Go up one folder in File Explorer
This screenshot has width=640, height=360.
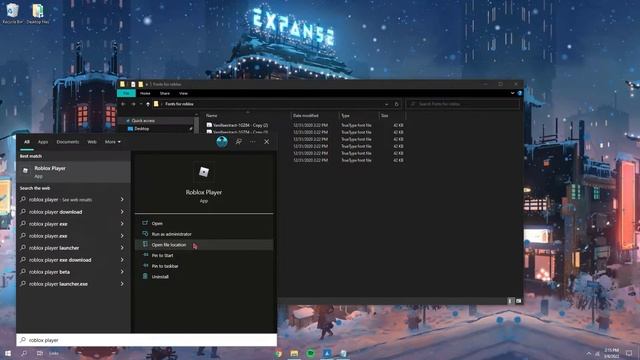tap(148, 104)
